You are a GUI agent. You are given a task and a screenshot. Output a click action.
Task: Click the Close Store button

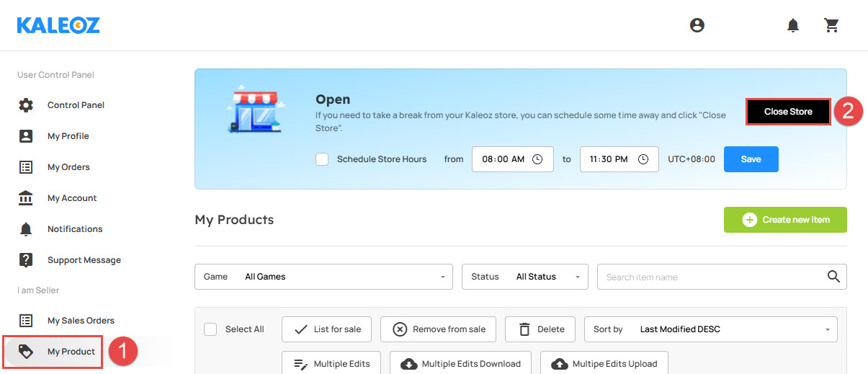pos(788,112)
